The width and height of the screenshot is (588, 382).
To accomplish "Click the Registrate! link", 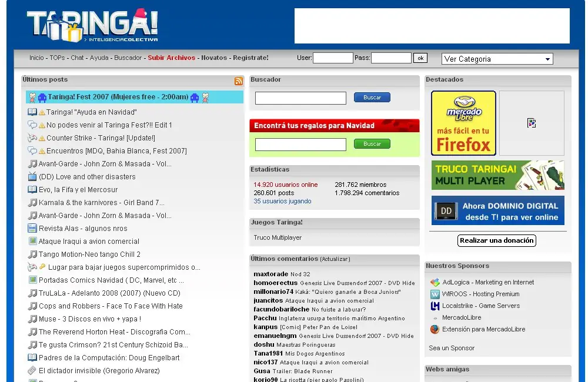I will [x=251, y=58].
